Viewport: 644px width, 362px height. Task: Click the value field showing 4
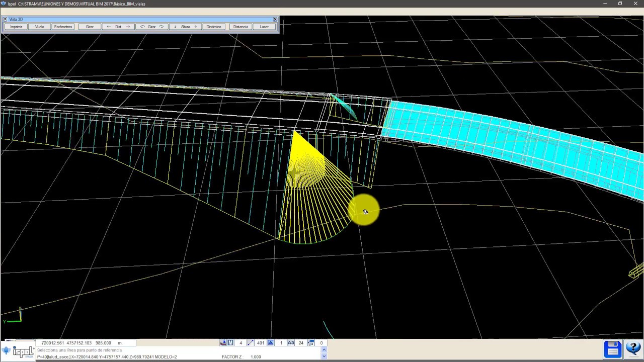coord(240,343)
